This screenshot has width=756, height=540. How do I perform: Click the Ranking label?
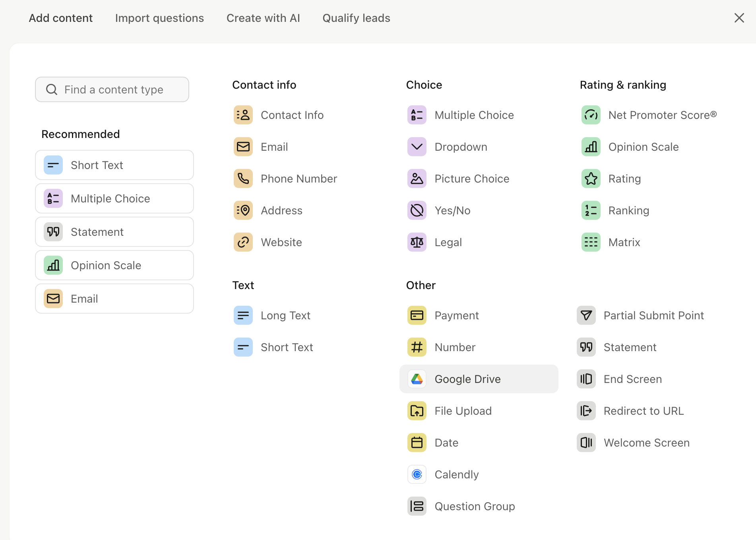[x=628, y=211]
